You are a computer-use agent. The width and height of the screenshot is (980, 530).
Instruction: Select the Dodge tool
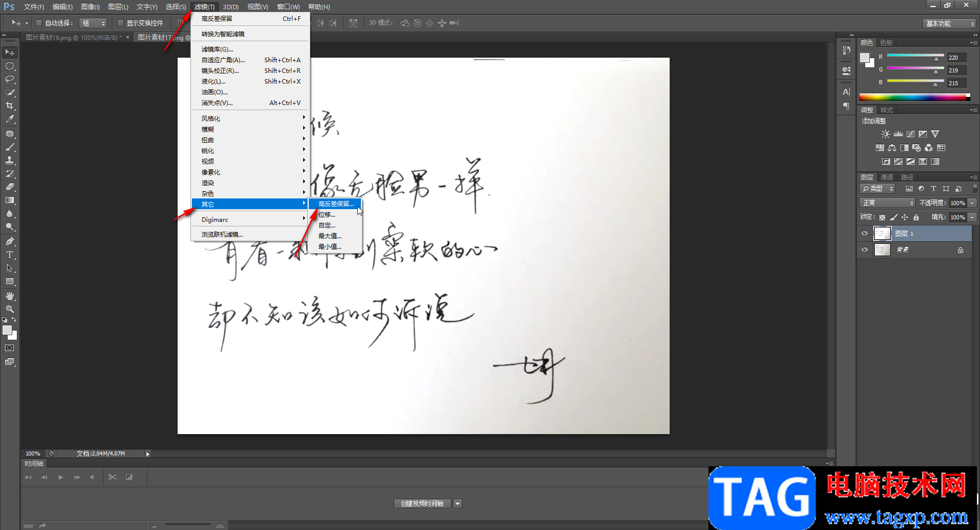[x=10, y=226]
